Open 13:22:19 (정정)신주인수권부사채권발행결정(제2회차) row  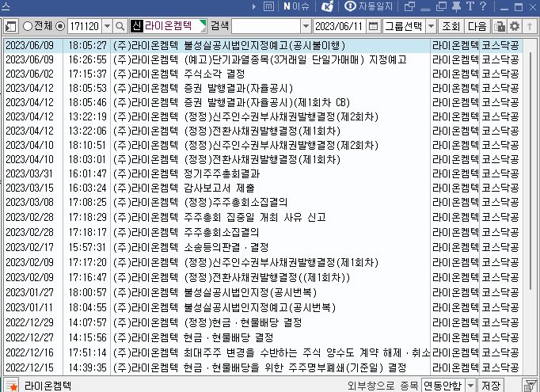click(x=263, y=116)
